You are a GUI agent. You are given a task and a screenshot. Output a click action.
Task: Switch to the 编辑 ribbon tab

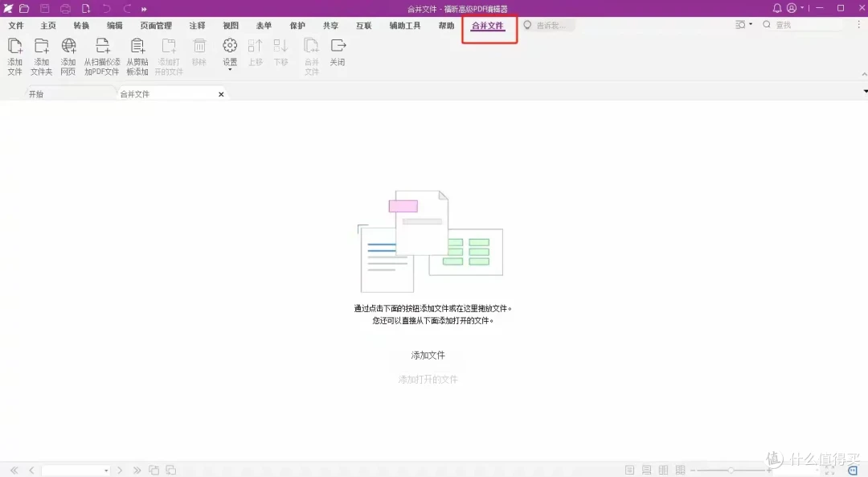[x=115, y=26]
